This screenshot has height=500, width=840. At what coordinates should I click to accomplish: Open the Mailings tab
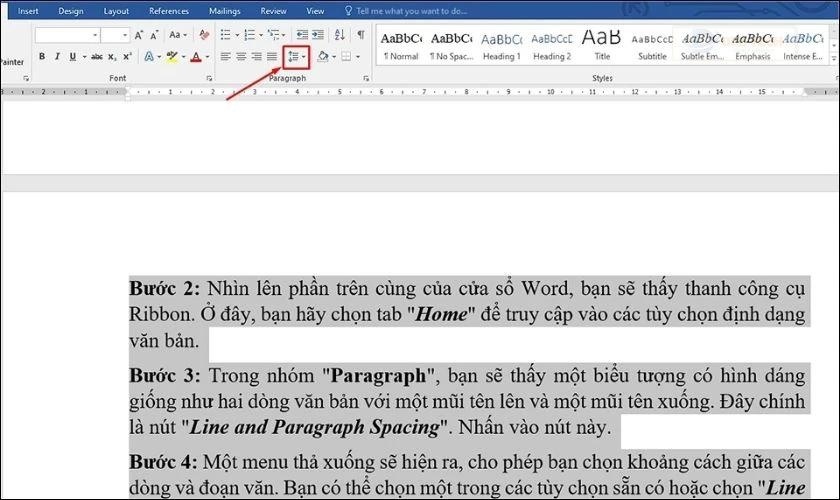pyautogui.click(x=224, y=11)
